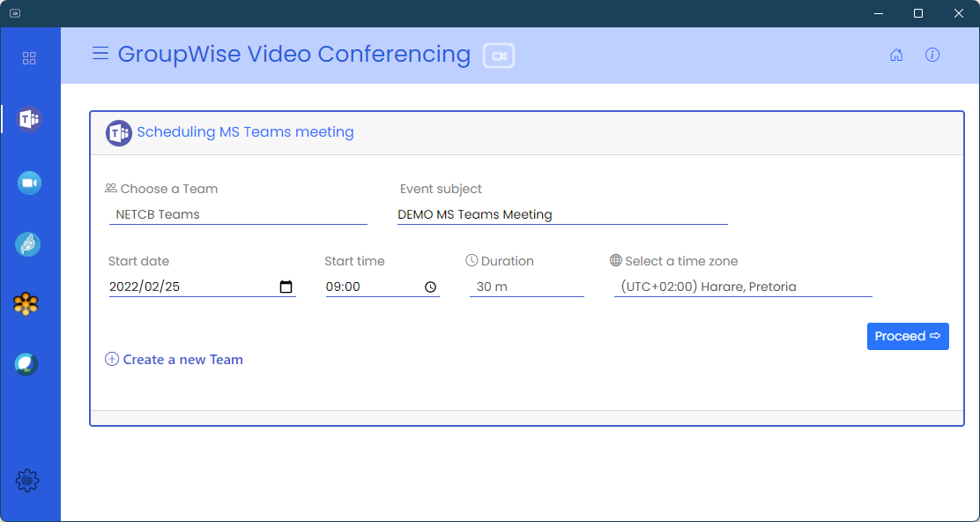Open the time zone selector
Screen dimensions: 980x522
pyautogui.click(x=742, y=287)
